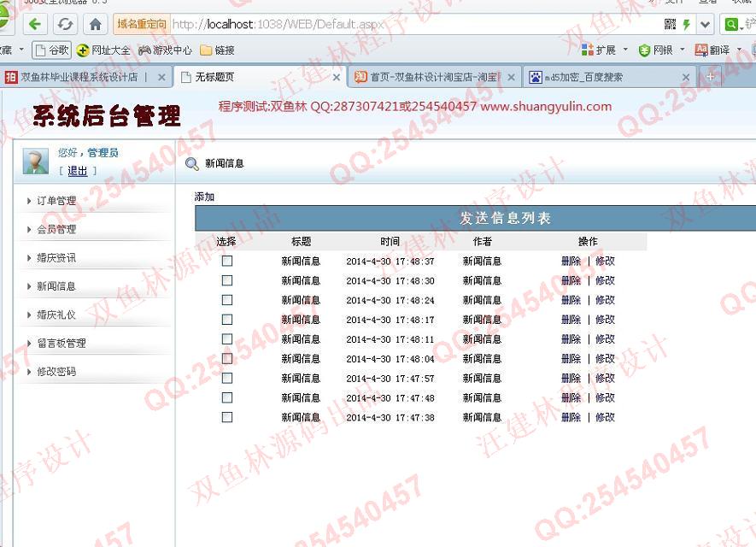This screenshot has height=547, width=756.
Task: Close the 无标题页 tab
Action: pyautogui.click(x=337, y=77)
